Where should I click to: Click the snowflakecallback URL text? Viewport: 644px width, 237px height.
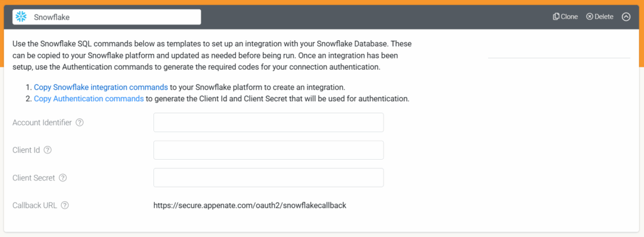(x=250, y=206)
